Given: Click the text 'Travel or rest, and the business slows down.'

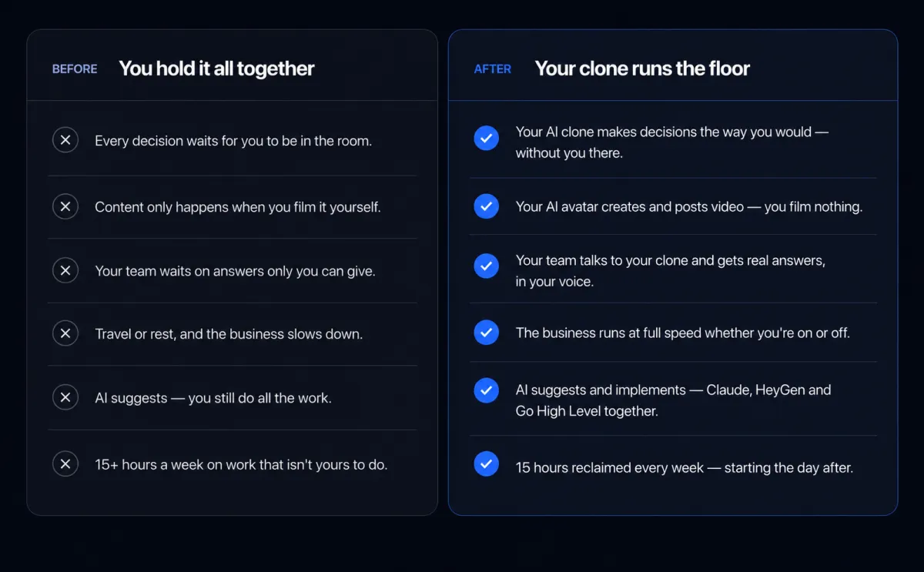Looking at the screenshot, I should point(229,334).
